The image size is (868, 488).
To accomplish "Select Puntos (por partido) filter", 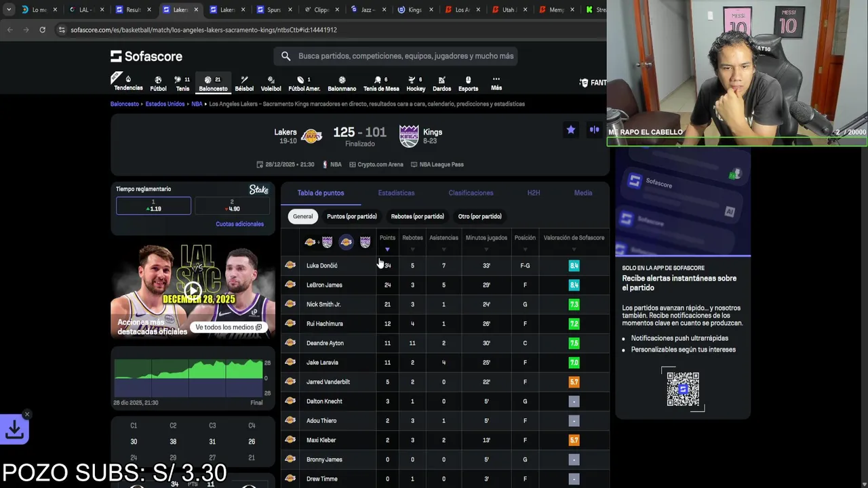I will pos(351,216).
